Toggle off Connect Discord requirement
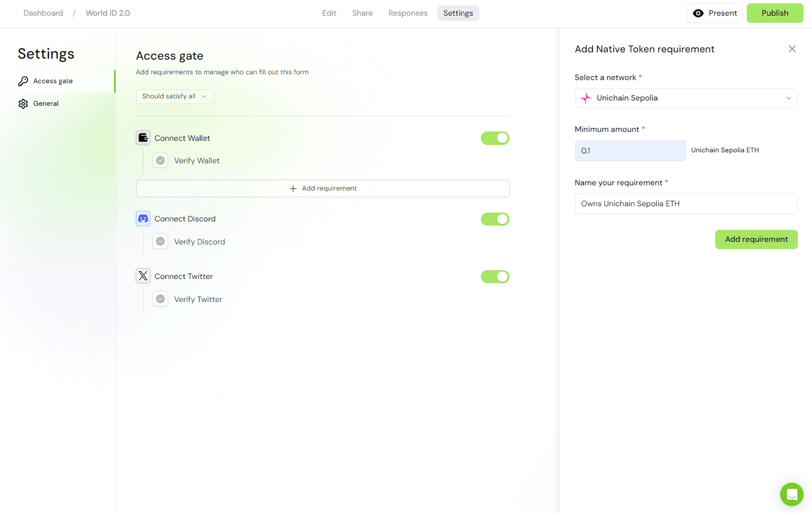The image size is (812, 513). click(495, 219)
